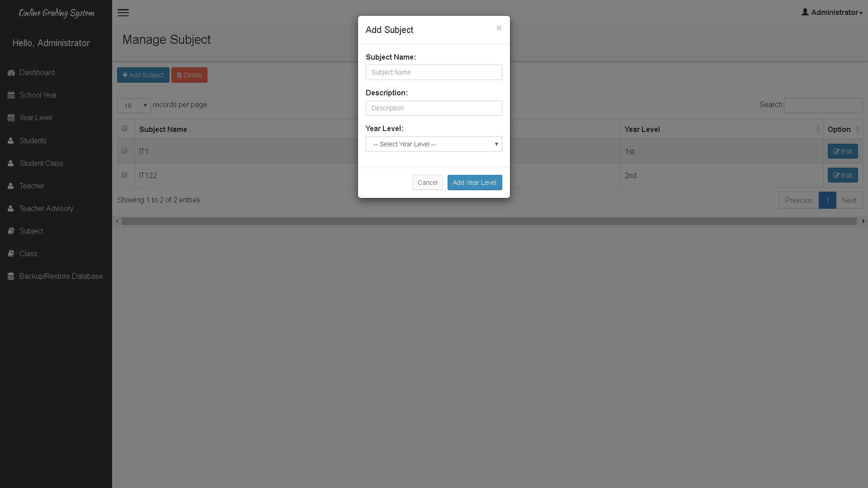Open the hamburger menu icon
The image size is (868, 488).
click(123, 13)
